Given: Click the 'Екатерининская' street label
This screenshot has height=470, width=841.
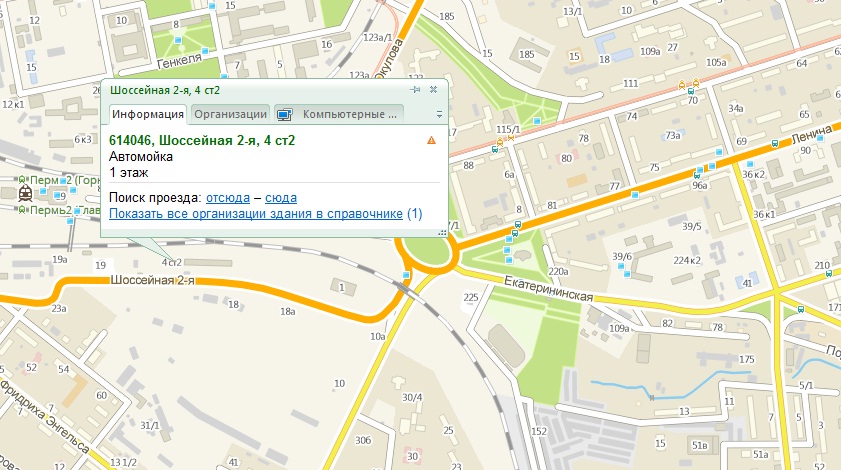Looking at the screenshot, I should tap(549, 289).
